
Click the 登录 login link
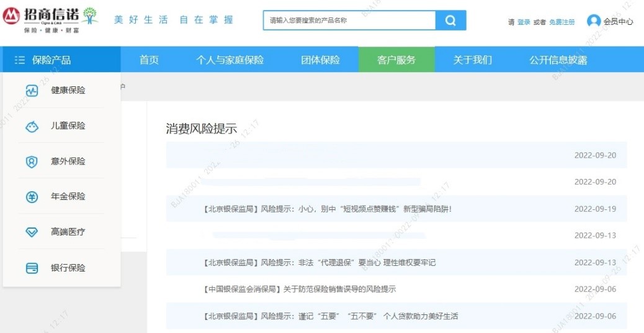(524, 22)
